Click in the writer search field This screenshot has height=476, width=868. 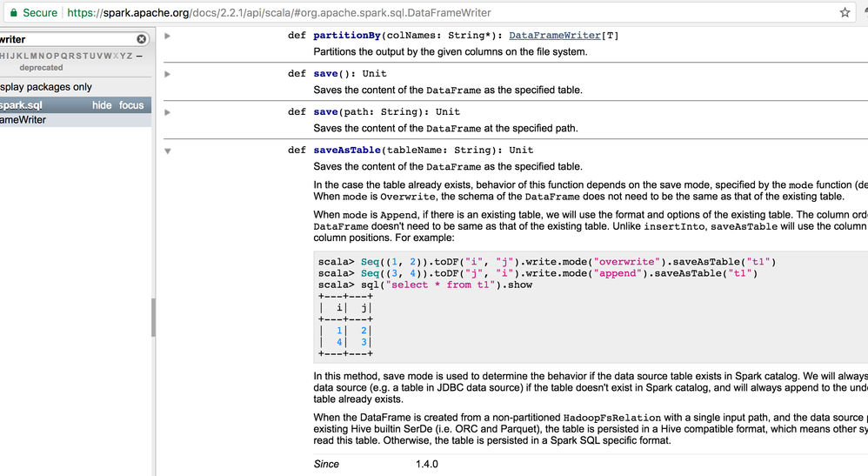pos(66,39)
